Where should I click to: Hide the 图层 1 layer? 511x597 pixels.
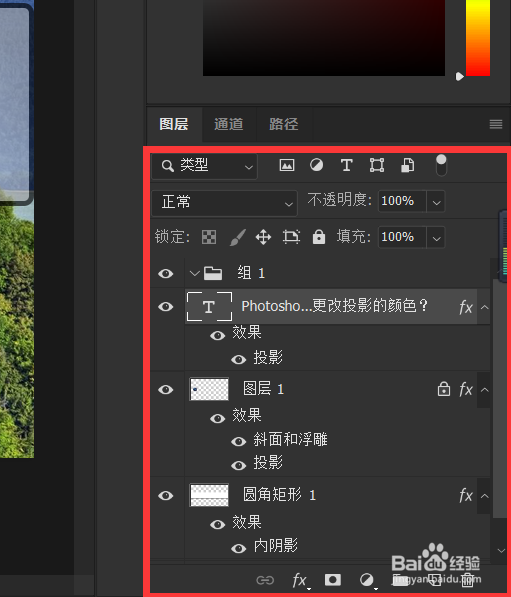pyautogui.click(x=166, y=389)
